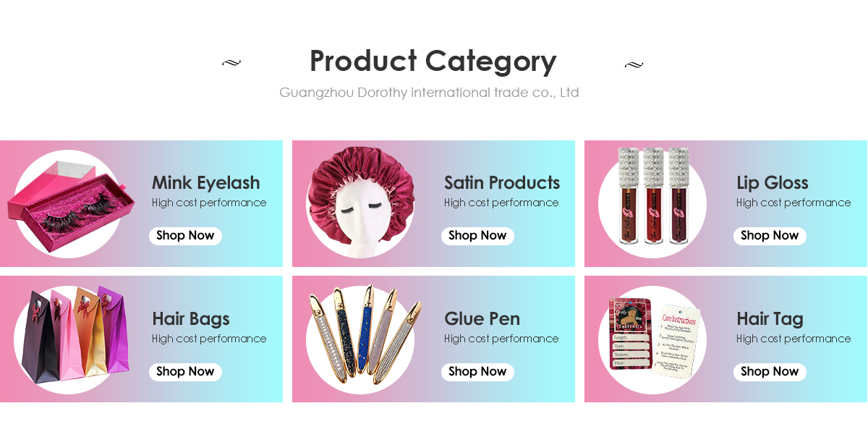Click Shop Now under Satin Products

477,236
